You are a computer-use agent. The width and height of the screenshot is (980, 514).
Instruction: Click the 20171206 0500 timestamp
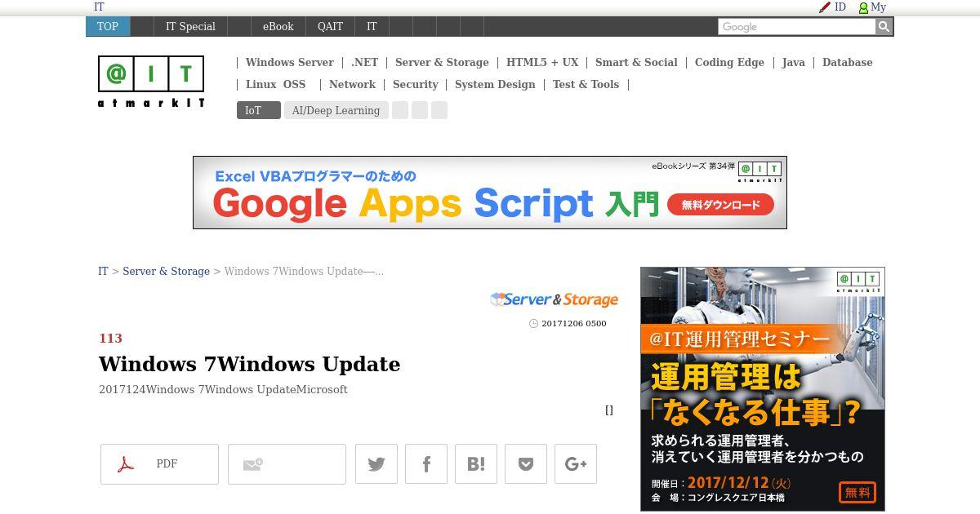coord(573,323)
